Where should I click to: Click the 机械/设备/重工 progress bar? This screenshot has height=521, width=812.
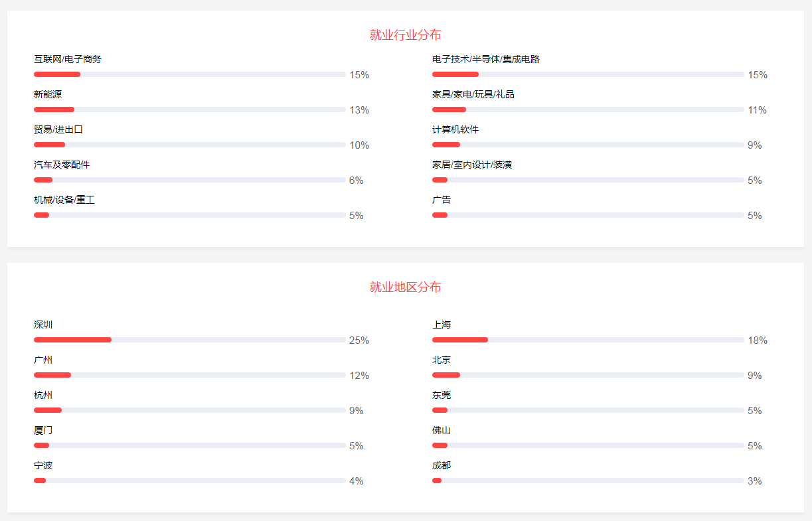click(189, 215)
